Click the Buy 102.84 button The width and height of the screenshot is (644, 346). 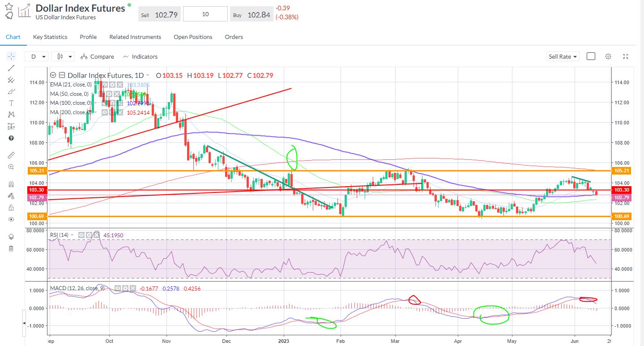(251, 14)
